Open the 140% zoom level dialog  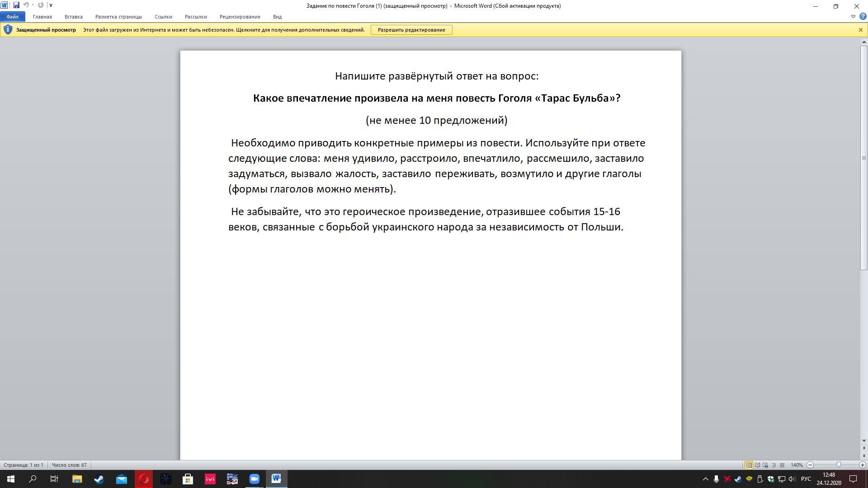796,465
